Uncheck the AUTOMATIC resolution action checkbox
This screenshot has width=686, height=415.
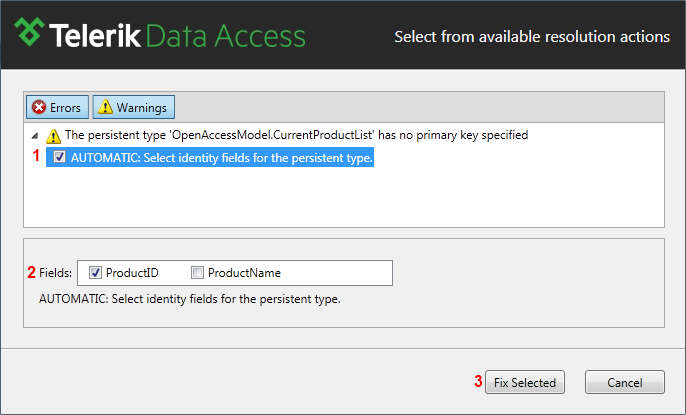[60, 157]
